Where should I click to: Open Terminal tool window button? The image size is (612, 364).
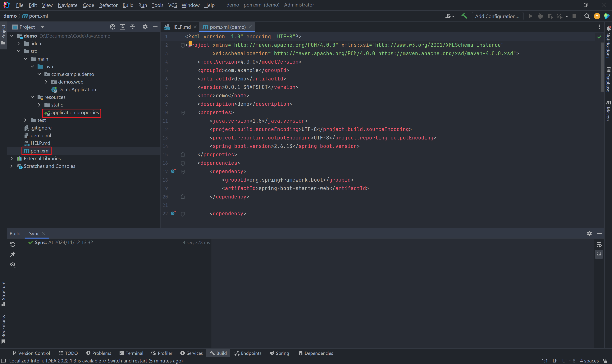pyautogui.click(x=131, y=353)
